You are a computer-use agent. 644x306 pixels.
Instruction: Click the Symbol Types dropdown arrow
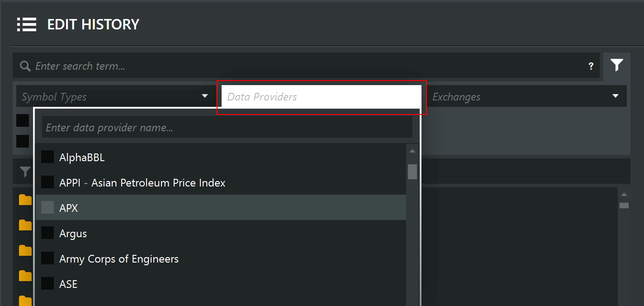click(x=205, y=96)
